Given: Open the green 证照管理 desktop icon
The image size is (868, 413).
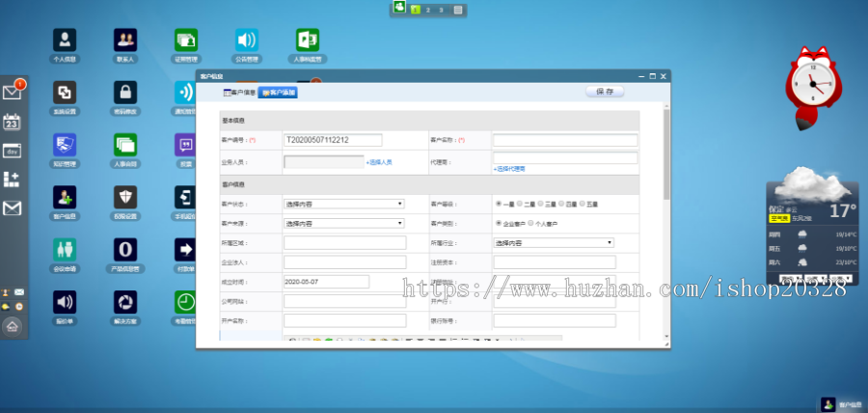Looking at the screenshot, I should tap(186, 40).
